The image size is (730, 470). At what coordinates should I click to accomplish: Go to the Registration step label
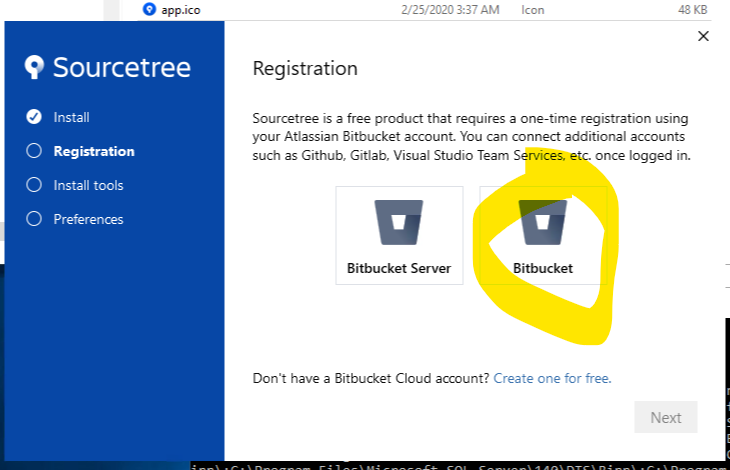pyautogui.click(x=94, y=151)
